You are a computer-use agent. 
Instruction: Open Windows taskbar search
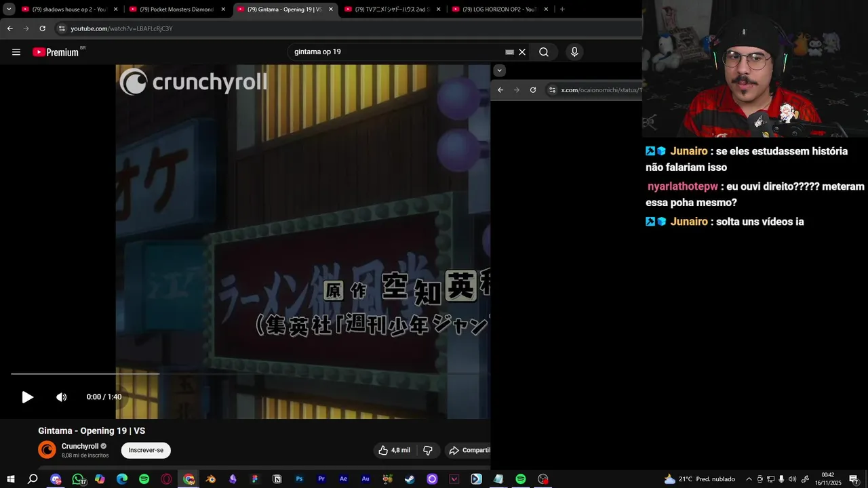33,479
